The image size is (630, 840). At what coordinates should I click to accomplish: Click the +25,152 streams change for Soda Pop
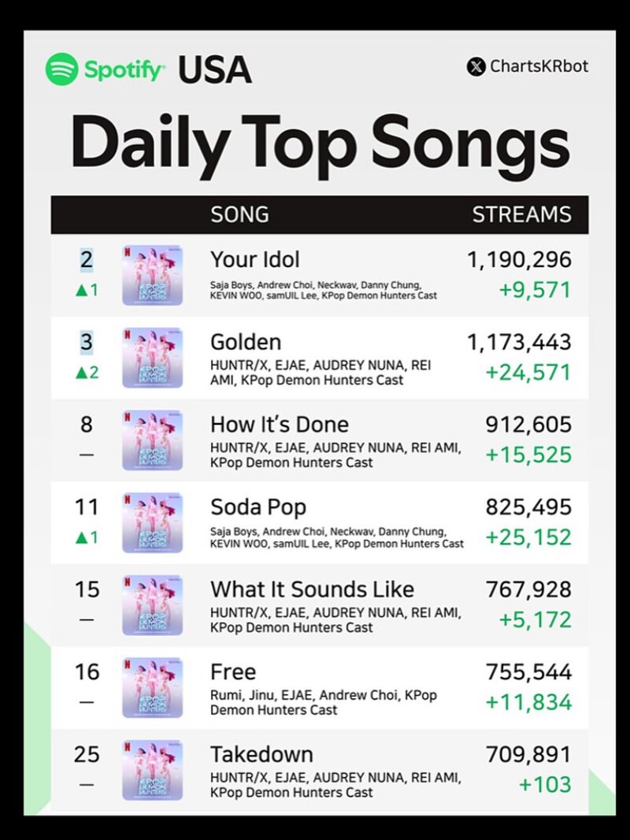[x=529, y=537]
